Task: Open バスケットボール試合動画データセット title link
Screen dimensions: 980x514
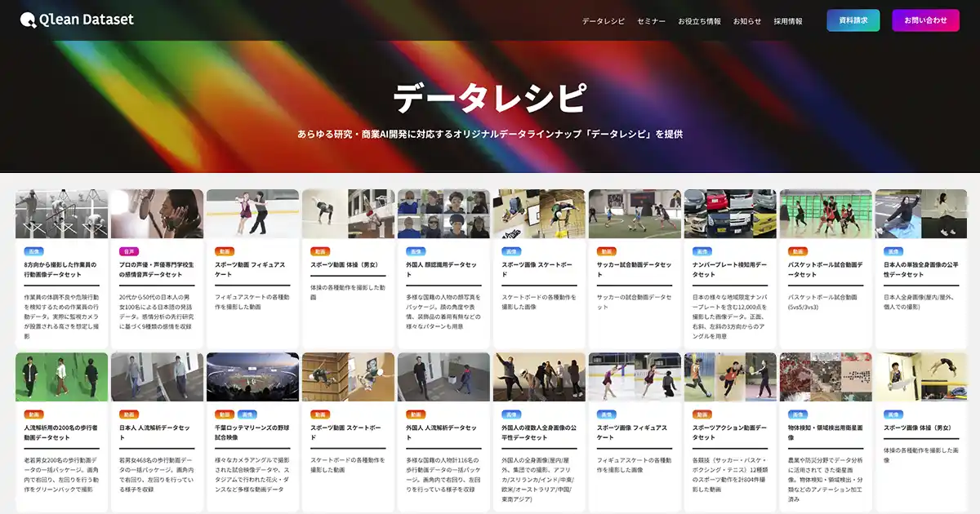Action: click(825, 269)
